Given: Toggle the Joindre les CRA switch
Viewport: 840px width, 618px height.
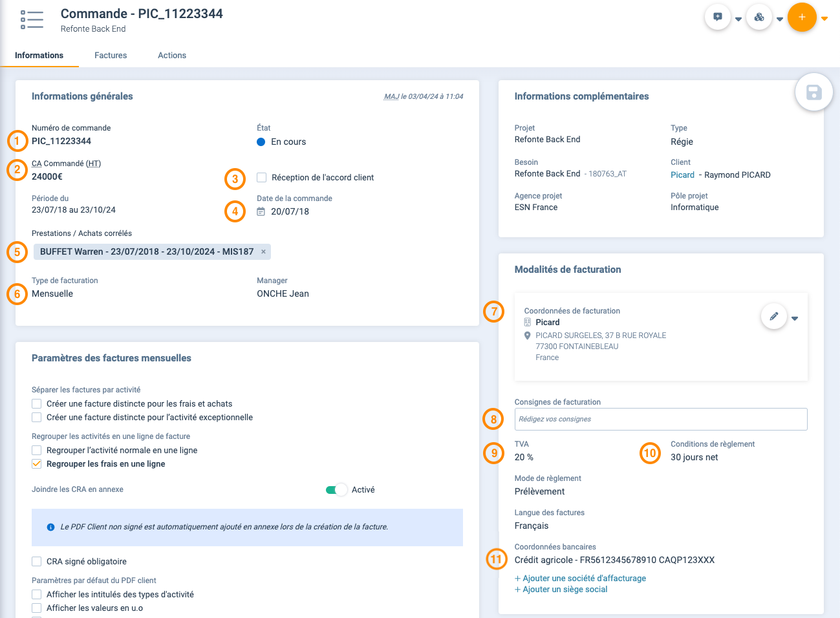Looking at the screenshot, I should pyautogui.click(x=336, y=489).
